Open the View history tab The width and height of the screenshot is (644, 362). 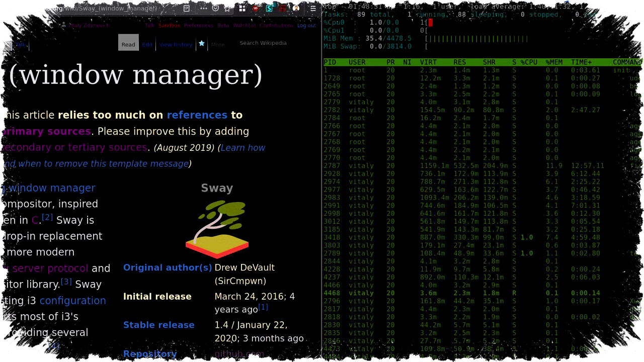click(176, 44)
